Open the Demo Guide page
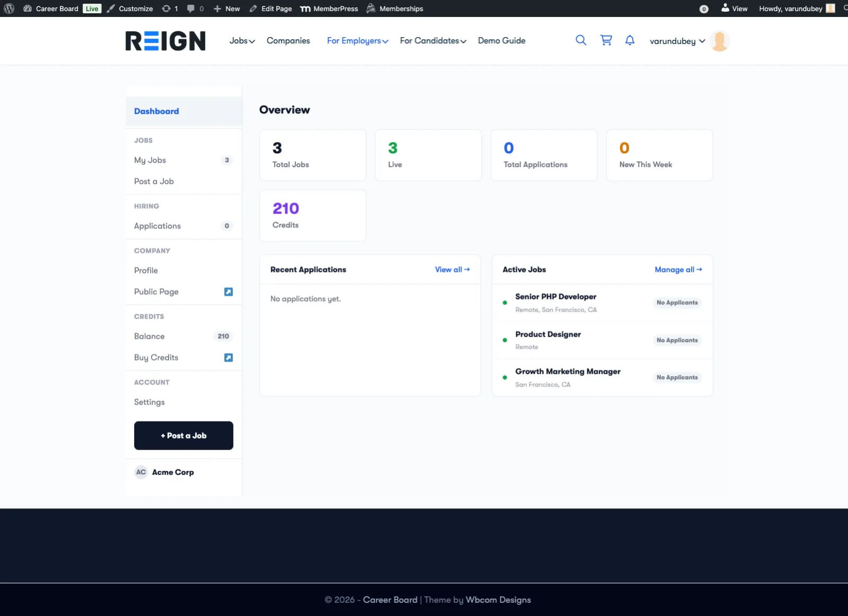The width and height of the screenshot is (848, 616). click(501, 41)
